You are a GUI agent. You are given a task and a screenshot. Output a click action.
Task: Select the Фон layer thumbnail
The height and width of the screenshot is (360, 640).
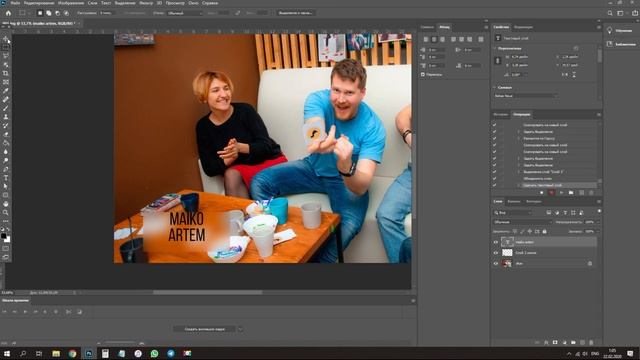(507, 263)
